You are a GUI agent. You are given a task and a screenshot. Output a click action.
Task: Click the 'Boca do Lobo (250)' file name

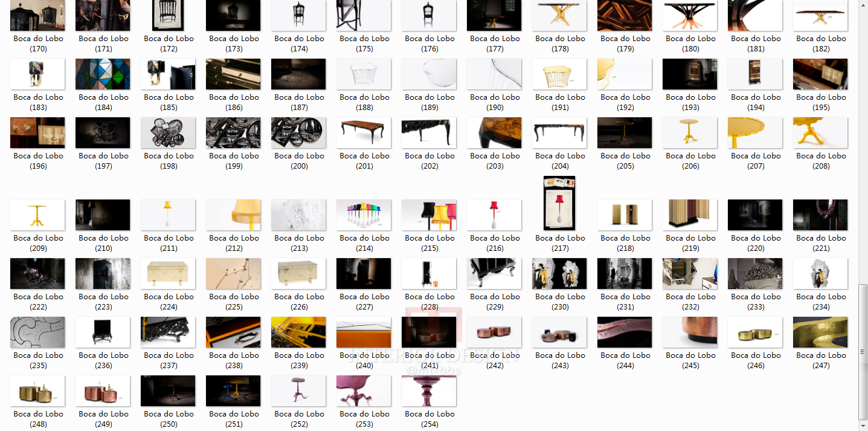pyautogui.click(x=168, y=419)
